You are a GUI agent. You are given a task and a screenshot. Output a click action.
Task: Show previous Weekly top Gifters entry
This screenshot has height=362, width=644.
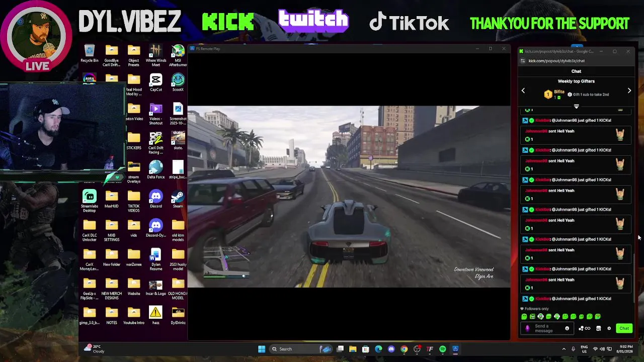(x=523, y=91)
